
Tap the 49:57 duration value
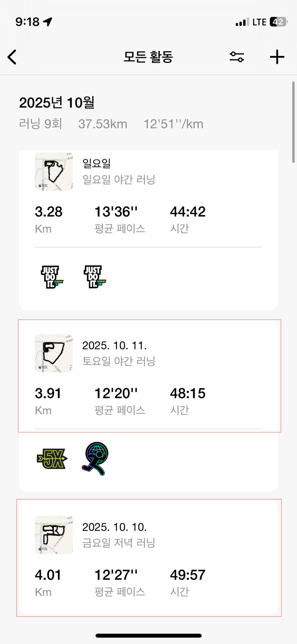[188, 575]
